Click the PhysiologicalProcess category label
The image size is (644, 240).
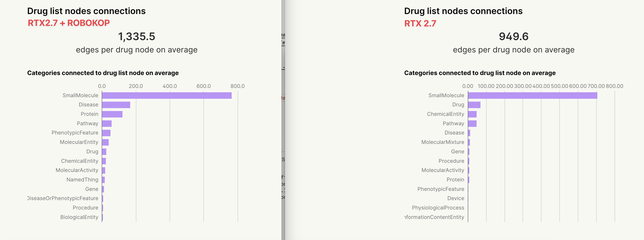pos(438,208)
